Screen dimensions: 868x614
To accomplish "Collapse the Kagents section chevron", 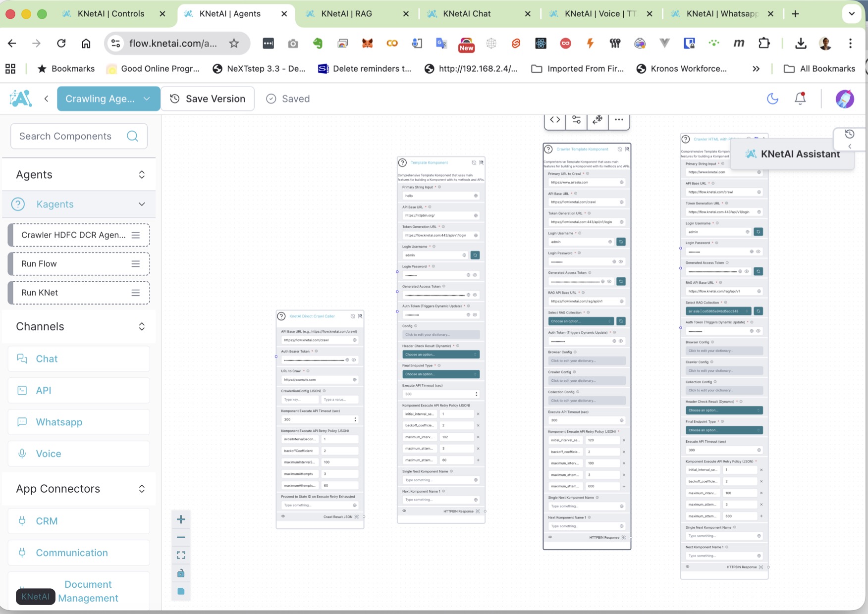I will click(x=142, y=204).
